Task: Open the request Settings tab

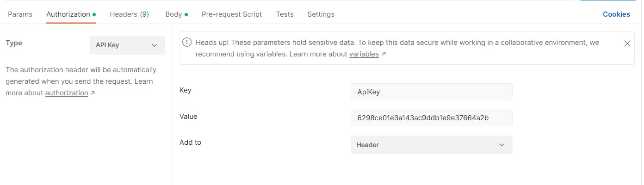Action: click(321, 14)
